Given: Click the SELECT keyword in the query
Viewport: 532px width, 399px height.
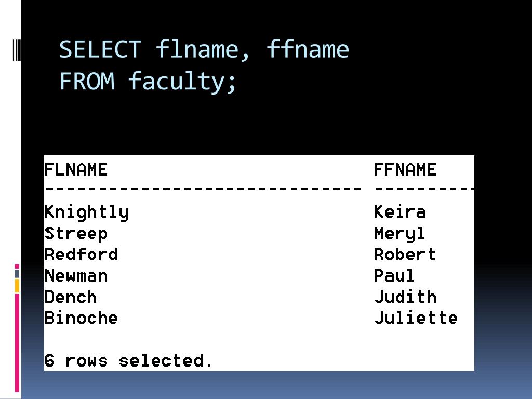Looking at the screenshot, I should [100, 49].
